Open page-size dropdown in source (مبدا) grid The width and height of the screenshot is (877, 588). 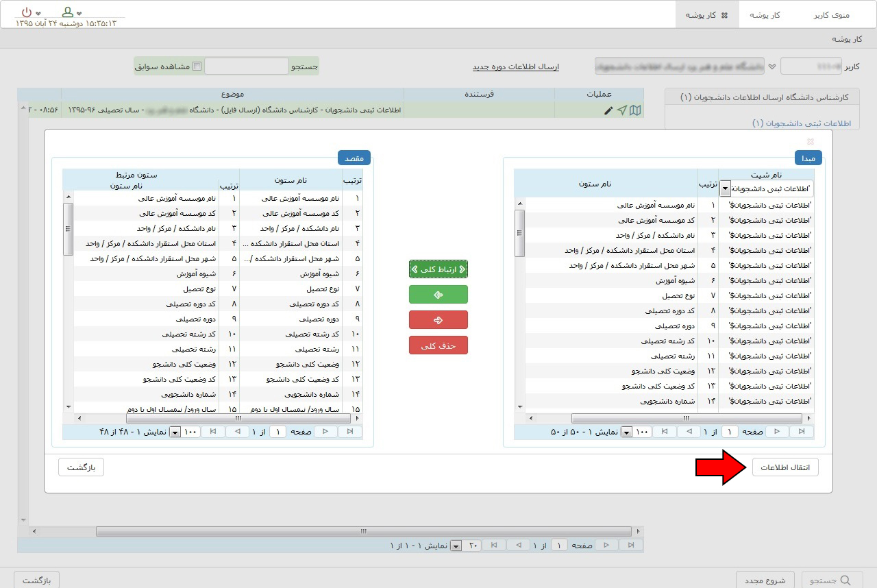tap(626, 432)
